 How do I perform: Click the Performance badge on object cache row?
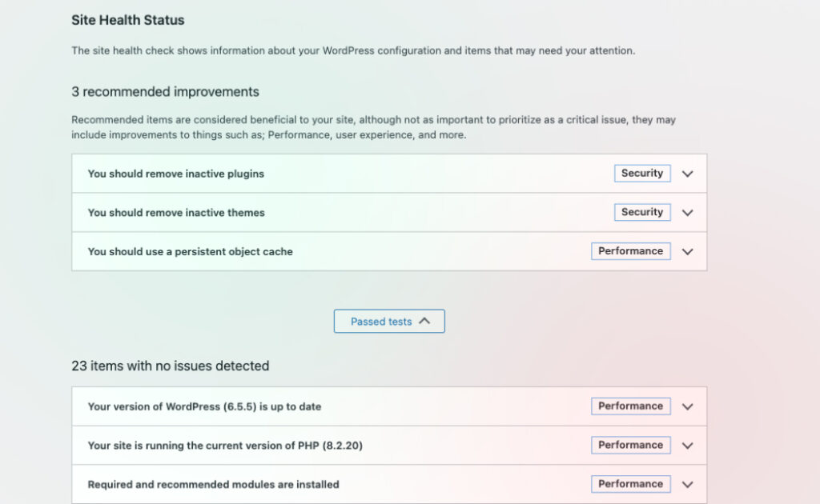point(630,250)
